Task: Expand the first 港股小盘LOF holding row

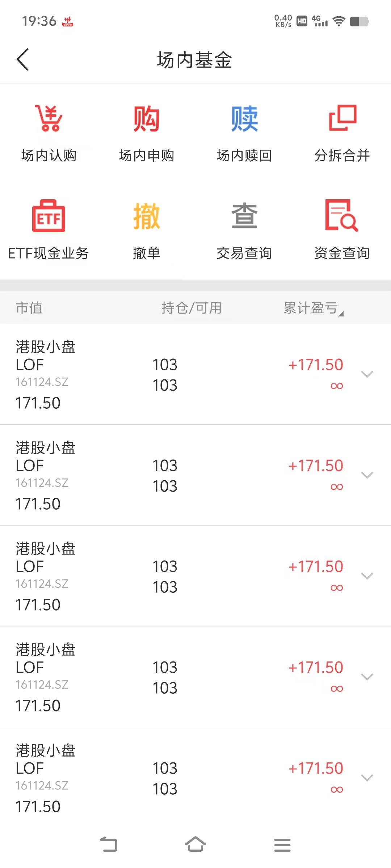Action: click(x=367, y=374)
